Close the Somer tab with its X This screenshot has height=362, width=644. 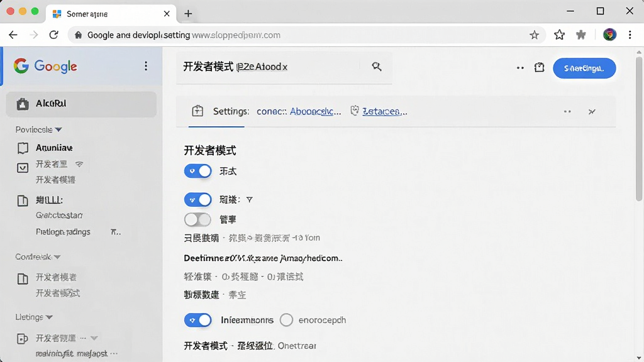coord(167,14)
